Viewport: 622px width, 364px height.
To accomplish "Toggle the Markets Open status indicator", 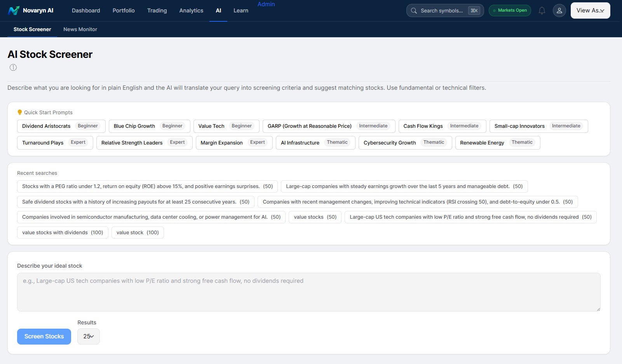I will 510,10.
